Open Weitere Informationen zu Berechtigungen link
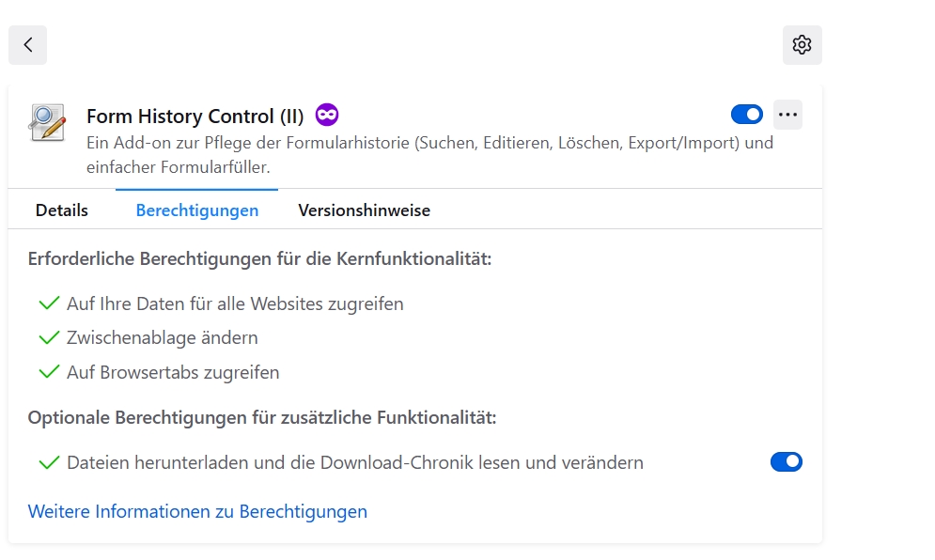This screenshot has height=560, width=935. click(197, 511)
